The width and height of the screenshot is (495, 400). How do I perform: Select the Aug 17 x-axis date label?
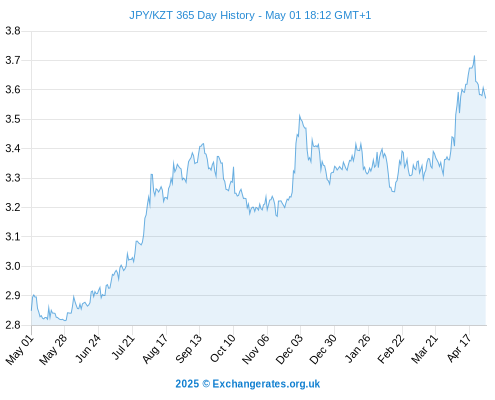[155, 348]
